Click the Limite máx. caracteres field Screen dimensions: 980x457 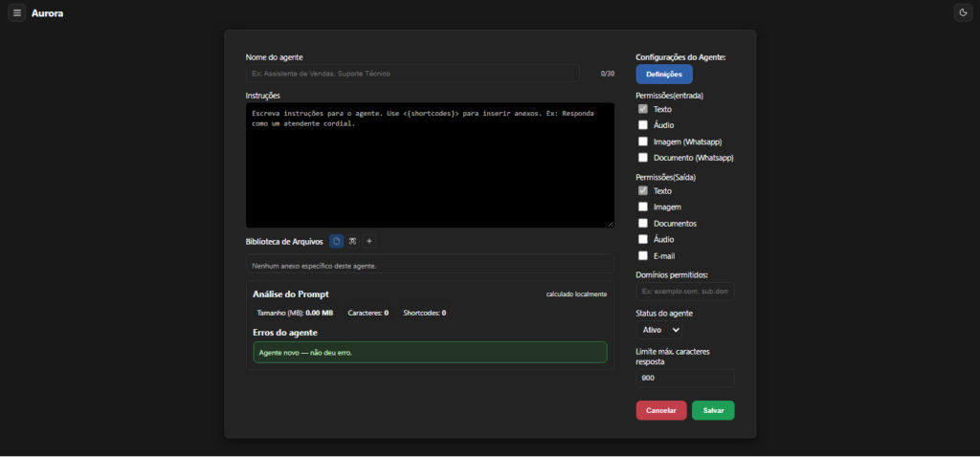[684, 378]
